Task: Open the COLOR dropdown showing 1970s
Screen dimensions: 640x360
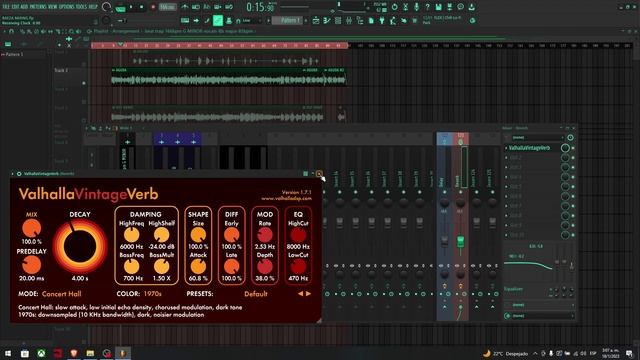Action: point(152,294)
